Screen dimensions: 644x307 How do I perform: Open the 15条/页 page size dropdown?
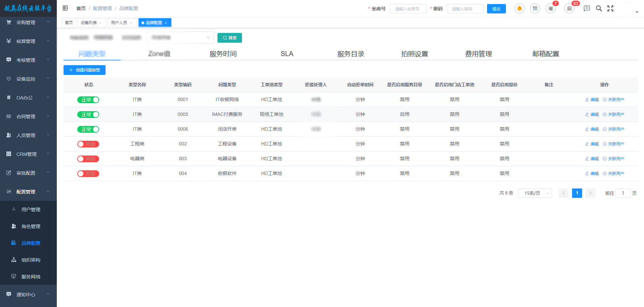coord(535,193)
